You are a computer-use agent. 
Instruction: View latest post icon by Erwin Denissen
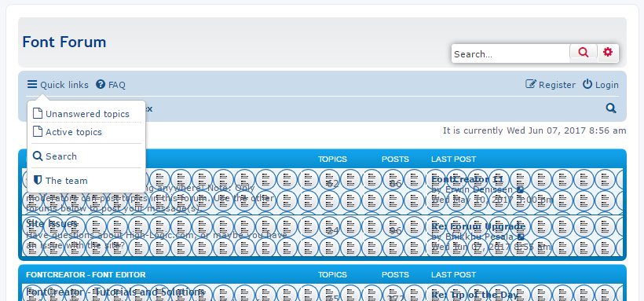(x=521, y=189)
